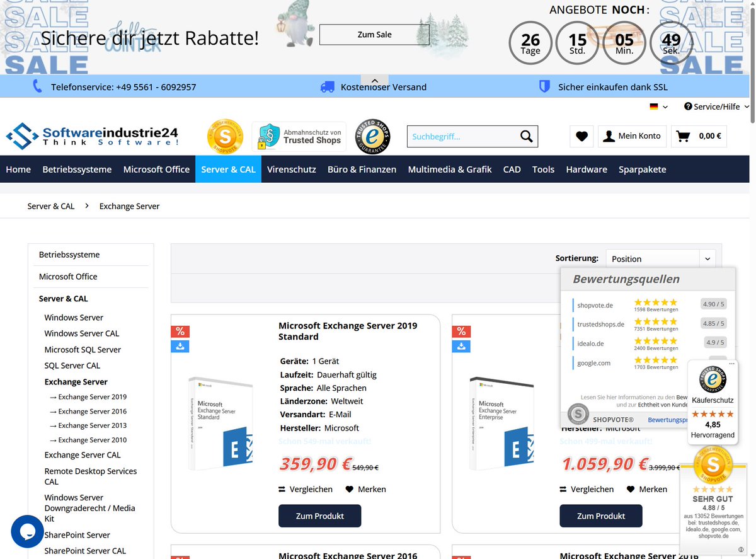Click Merken under the 359,90 € product
This screenshot has height=559, width=756.
[x=366, y=489]
